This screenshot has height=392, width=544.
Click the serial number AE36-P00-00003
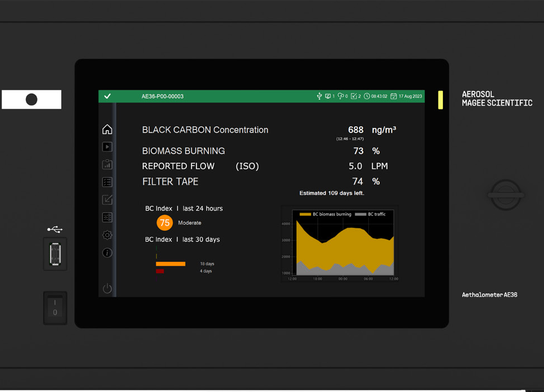pyautogui.click(x=162, y=96)
